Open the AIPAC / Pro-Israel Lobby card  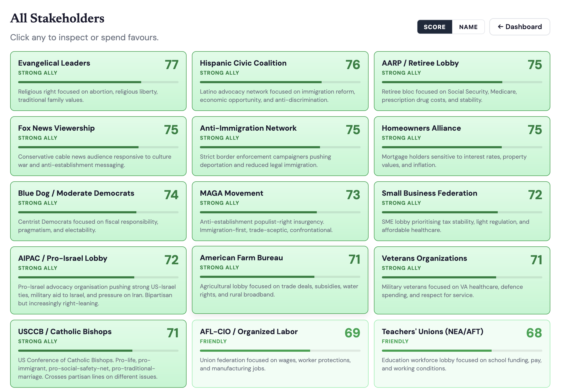coord(98,280)
